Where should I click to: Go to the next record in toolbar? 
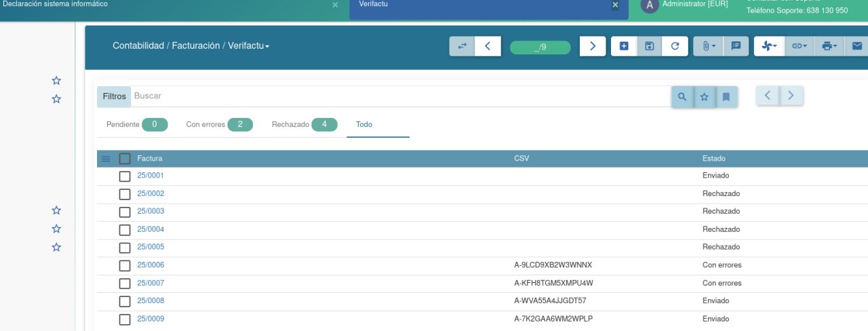coord(593,46)
